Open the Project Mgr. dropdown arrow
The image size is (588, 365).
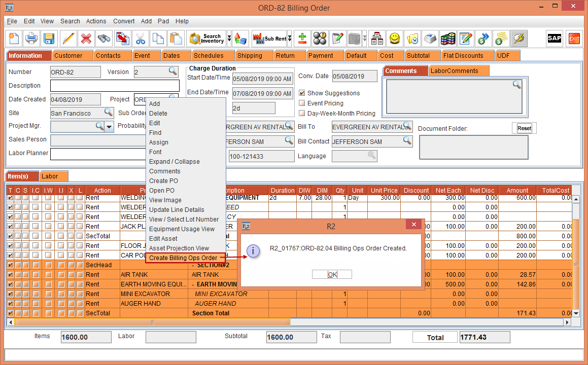coord(110,126)
